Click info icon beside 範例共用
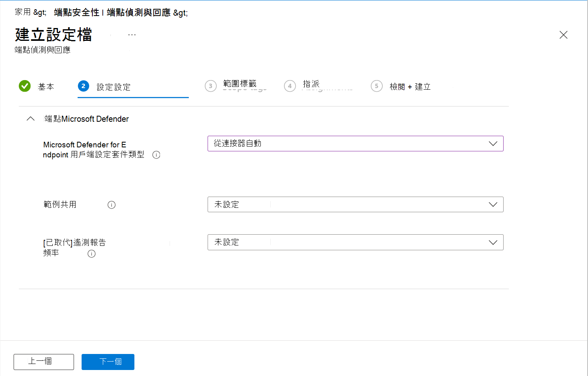 112,205
